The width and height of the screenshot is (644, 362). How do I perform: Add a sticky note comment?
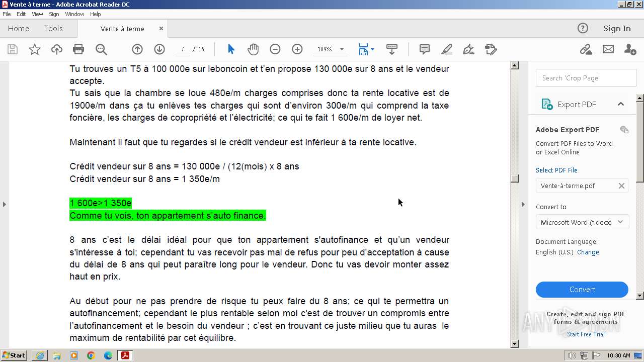coord(425,49)
